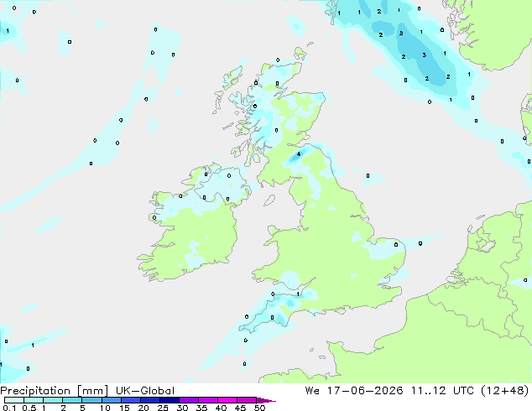The image size is (532, 411).
Task: Click the 0.5–1 mm legend color swatch
Action: point(34,400)
